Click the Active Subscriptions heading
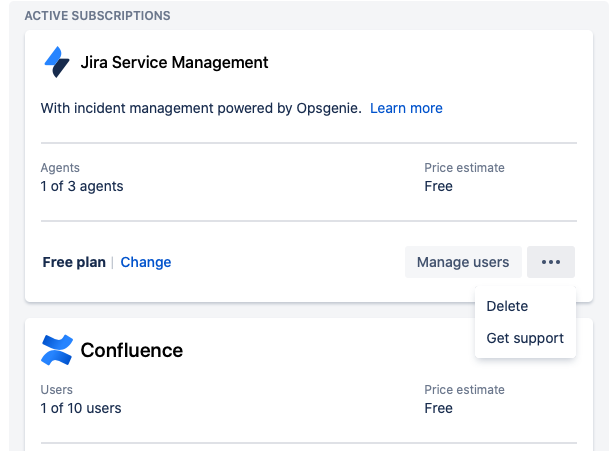 [x=98, y=16]
